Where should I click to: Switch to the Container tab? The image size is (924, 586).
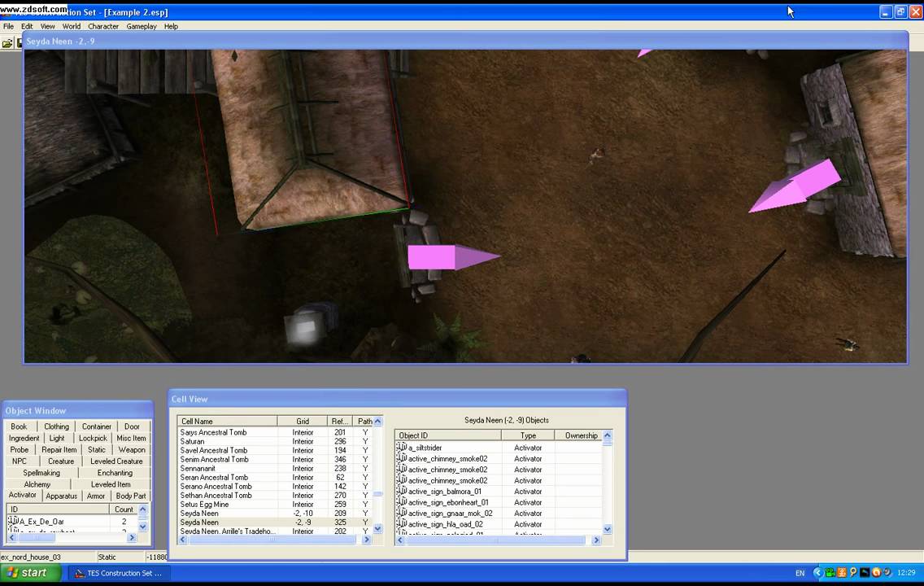coord(97,426)
